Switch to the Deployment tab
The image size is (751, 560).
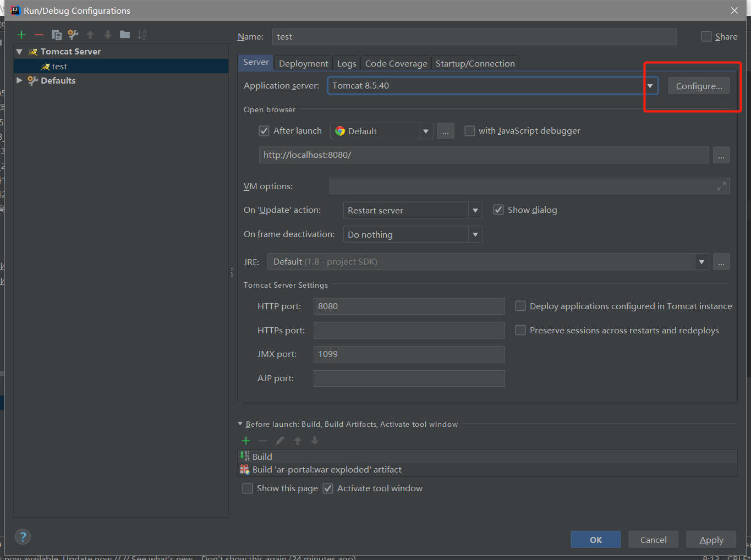(x=304, y=63)
